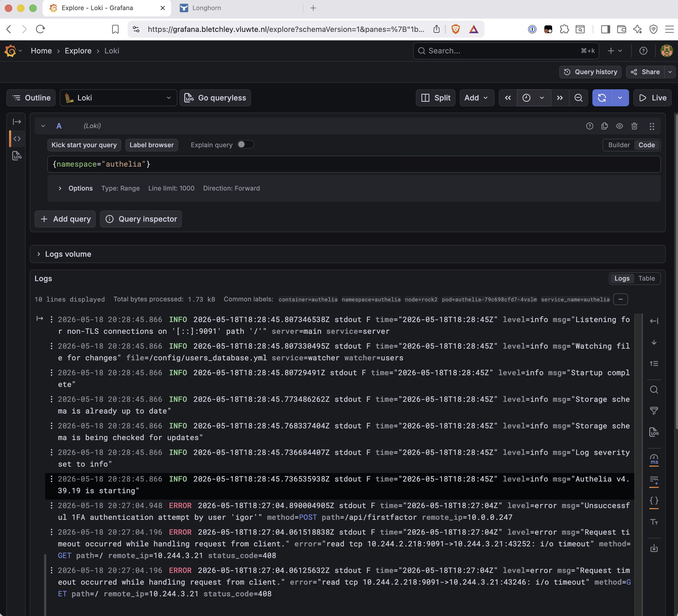The image size is (678, 616).
Task: Start Live log streaming
Action: (652, 98)
